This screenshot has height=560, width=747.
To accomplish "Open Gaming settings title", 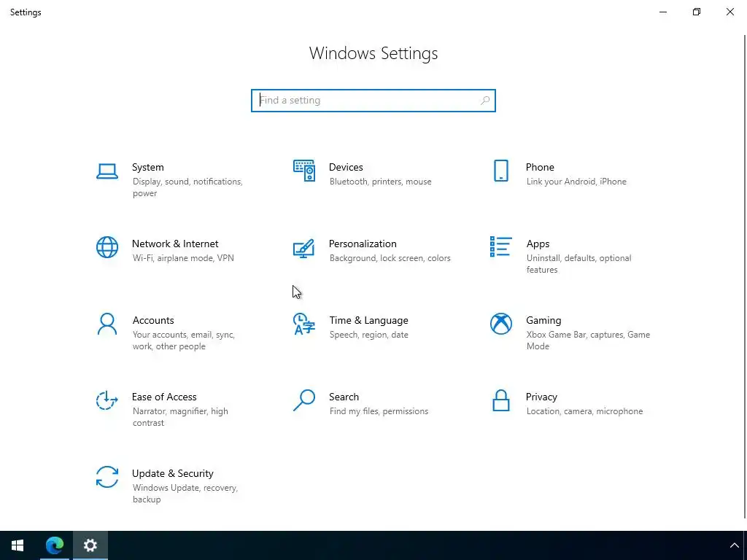I will [543, 321].
